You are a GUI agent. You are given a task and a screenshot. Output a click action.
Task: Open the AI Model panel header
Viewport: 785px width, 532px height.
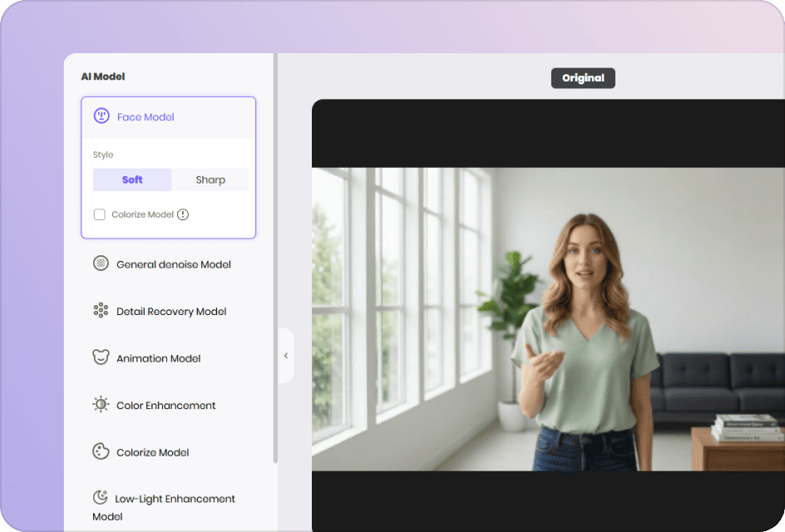102,76
